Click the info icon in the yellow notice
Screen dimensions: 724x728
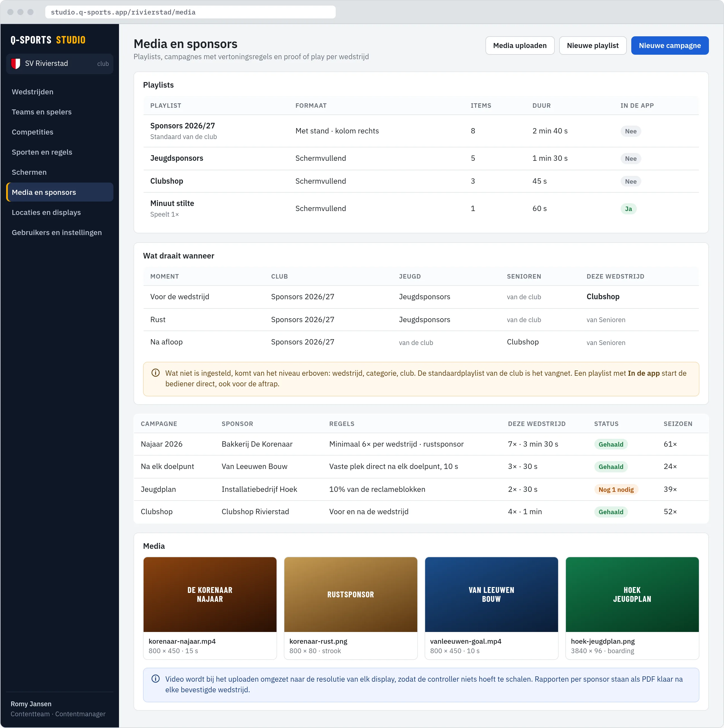155,373
